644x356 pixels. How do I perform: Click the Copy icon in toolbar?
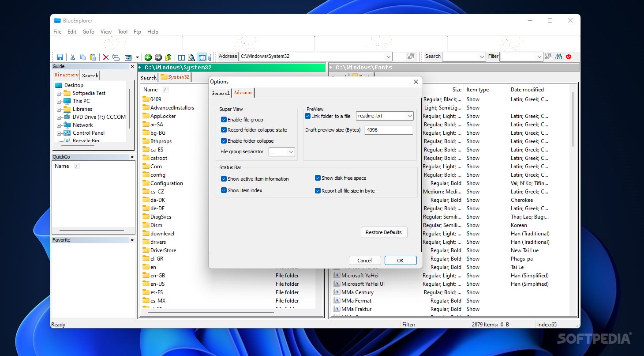pyautogui.click(x=83, y=57)
